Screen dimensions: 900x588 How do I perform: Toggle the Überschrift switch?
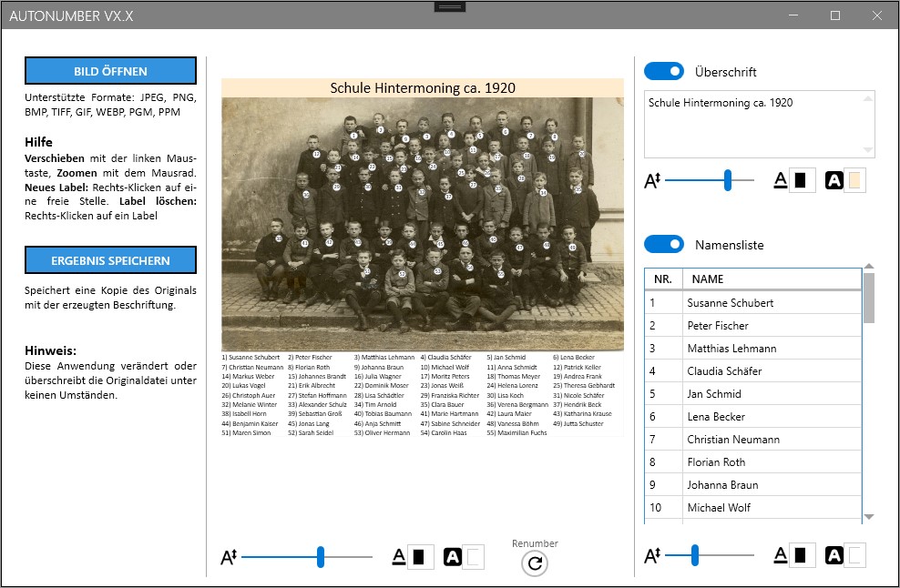coord(663,71)
